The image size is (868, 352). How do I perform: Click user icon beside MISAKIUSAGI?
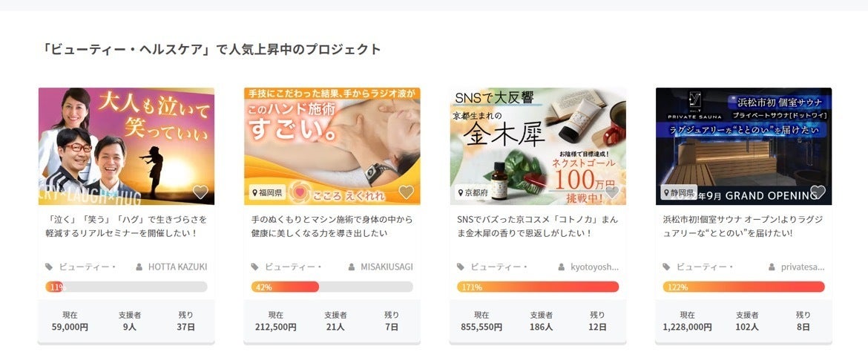click(x=352, y=267)
